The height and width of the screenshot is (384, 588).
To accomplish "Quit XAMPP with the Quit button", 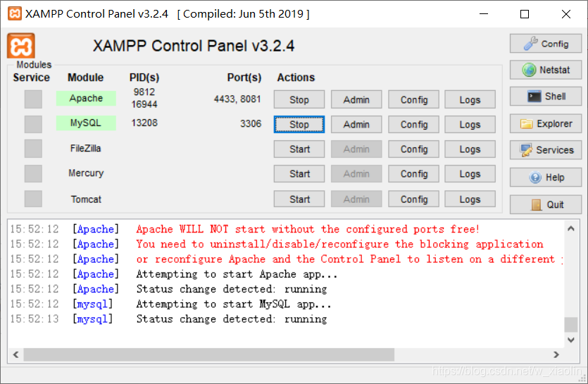I will tap(546, 204).
